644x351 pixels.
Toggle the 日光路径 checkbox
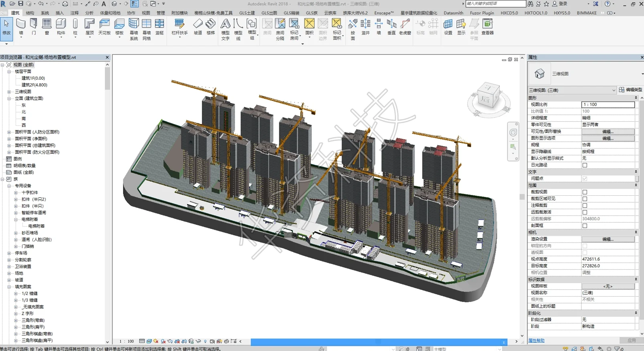tap(585, 165)
